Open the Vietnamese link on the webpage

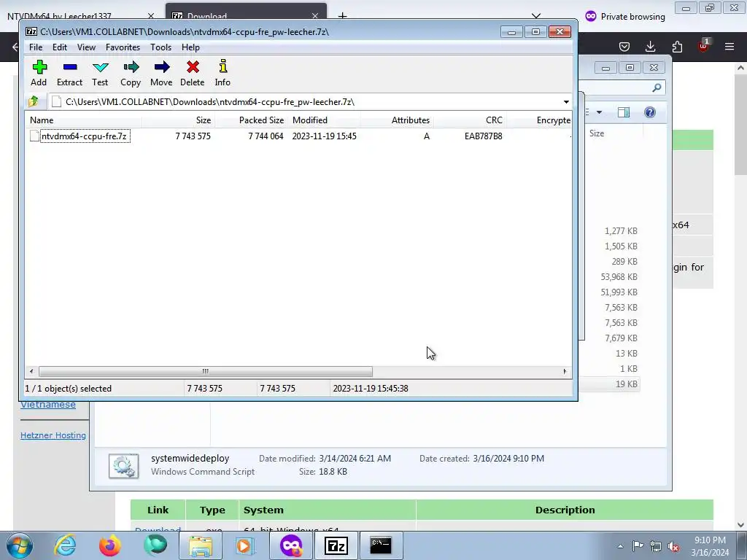tap(47, 405)
